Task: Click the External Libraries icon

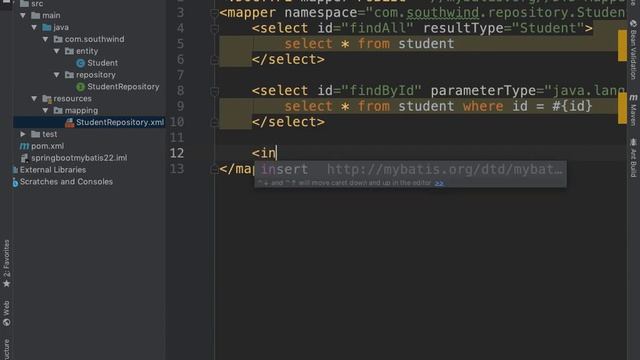Action: [15, 170]
